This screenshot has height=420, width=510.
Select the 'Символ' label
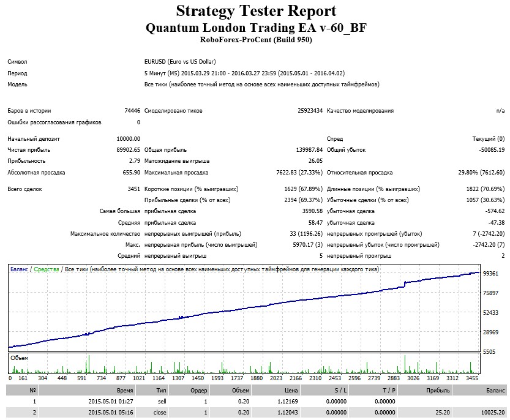(17, 62)
